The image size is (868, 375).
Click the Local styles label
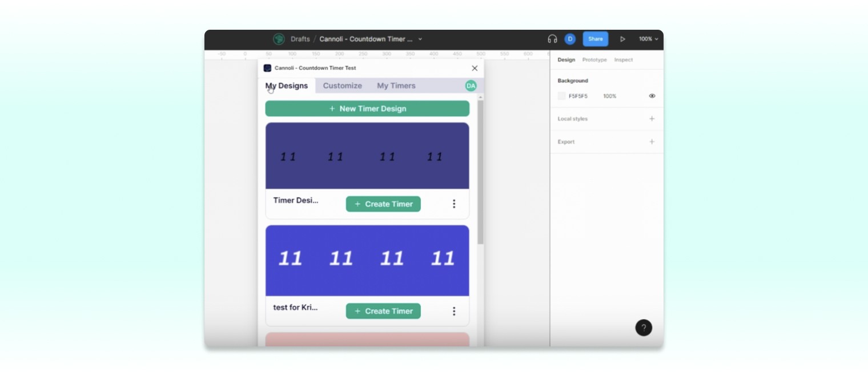tap(573, 119)
